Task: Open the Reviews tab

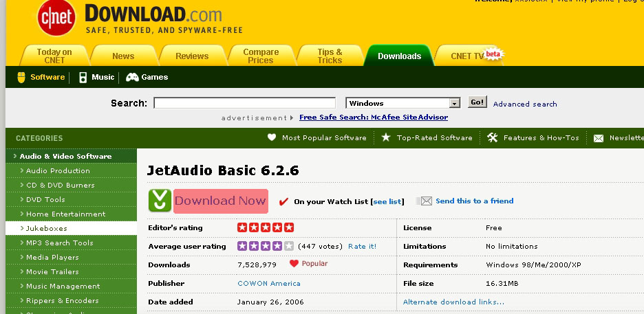Action: click(x=192, y=56)
